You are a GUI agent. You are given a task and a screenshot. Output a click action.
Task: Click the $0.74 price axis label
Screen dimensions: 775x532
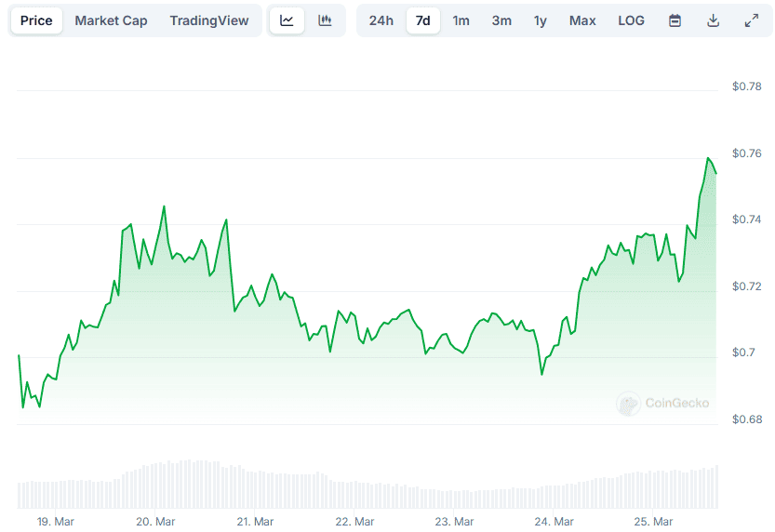747,219
